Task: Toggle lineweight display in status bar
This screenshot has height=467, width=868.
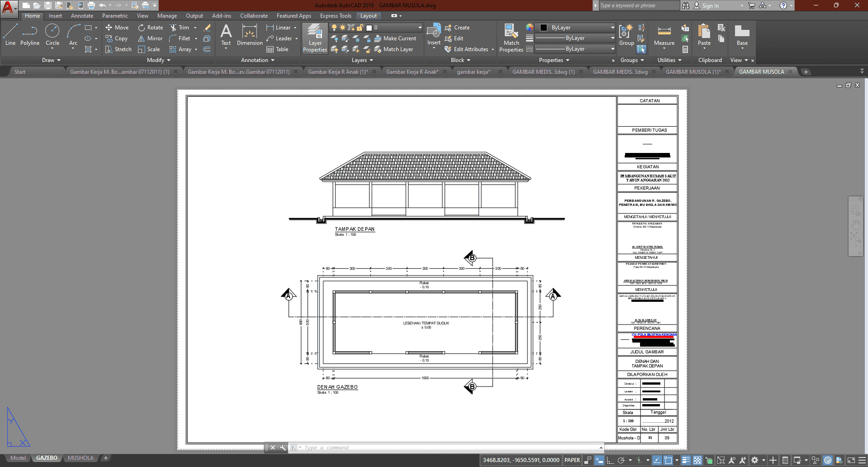Action: point(686,460)
